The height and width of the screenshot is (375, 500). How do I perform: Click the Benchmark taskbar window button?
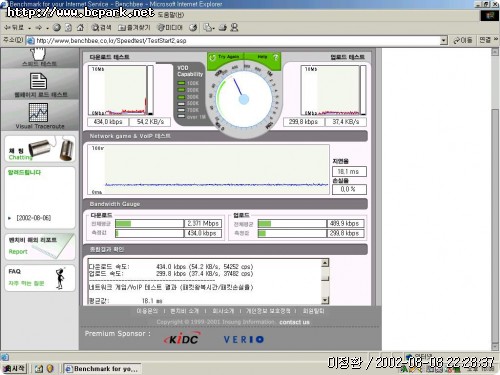point(102,369)
